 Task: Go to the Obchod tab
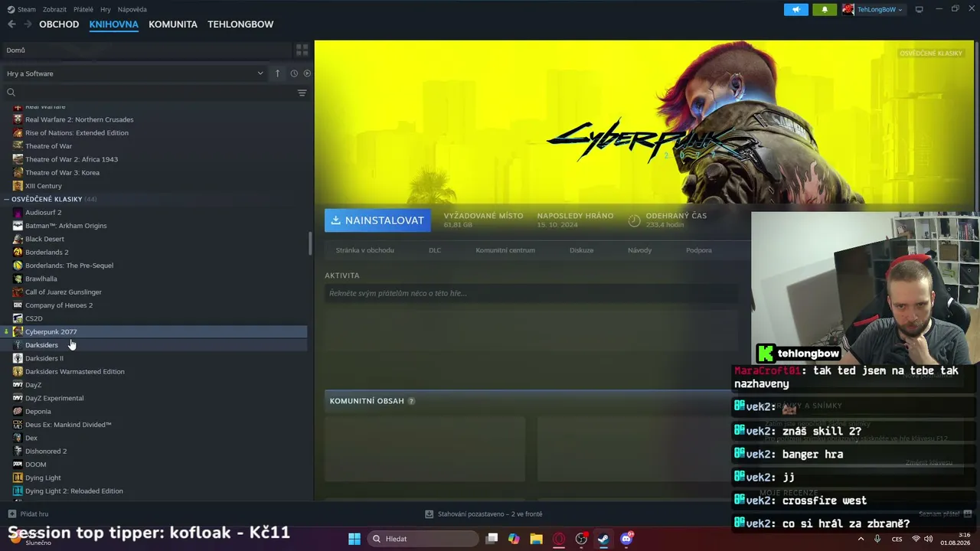(x=59, y=24)
